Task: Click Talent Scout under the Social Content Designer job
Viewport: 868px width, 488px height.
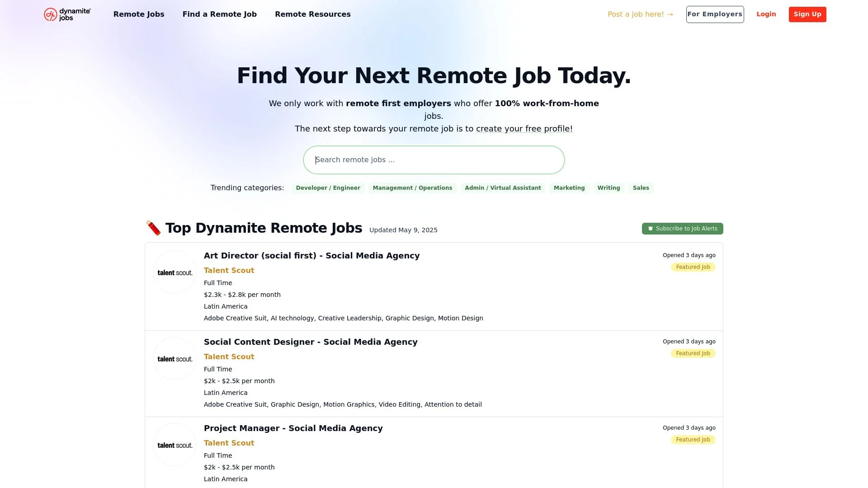Action: [x=229, y=357]
